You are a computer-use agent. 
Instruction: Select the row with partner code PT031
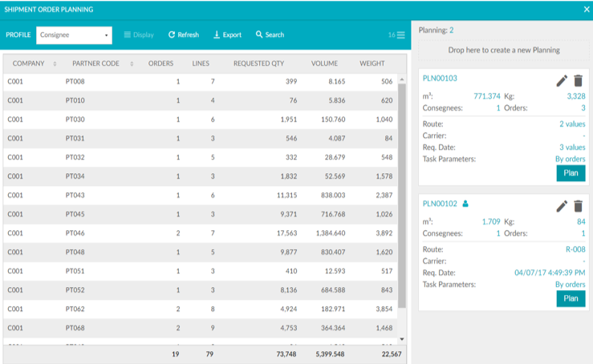tap(201, 139)
